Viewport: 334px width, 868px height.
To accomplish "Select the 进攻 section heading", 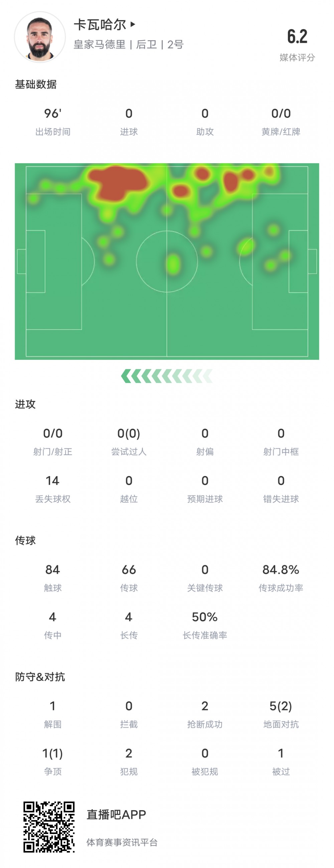I will [x=25, y=404].
